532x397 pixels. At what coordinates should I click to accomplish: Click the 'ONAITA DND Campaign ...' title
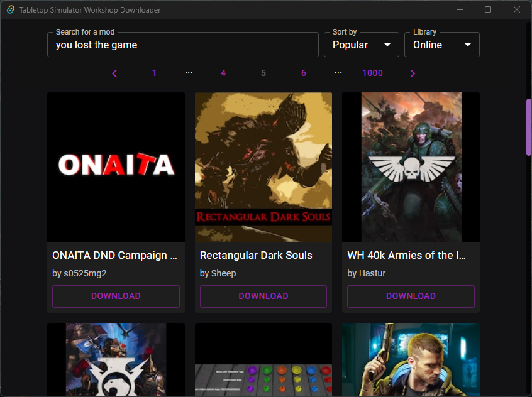(x=114, y=255)
